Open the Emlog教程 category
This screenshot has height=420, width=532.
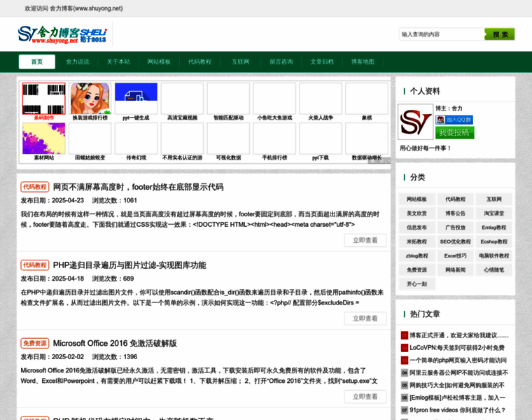tap(493, 227)
